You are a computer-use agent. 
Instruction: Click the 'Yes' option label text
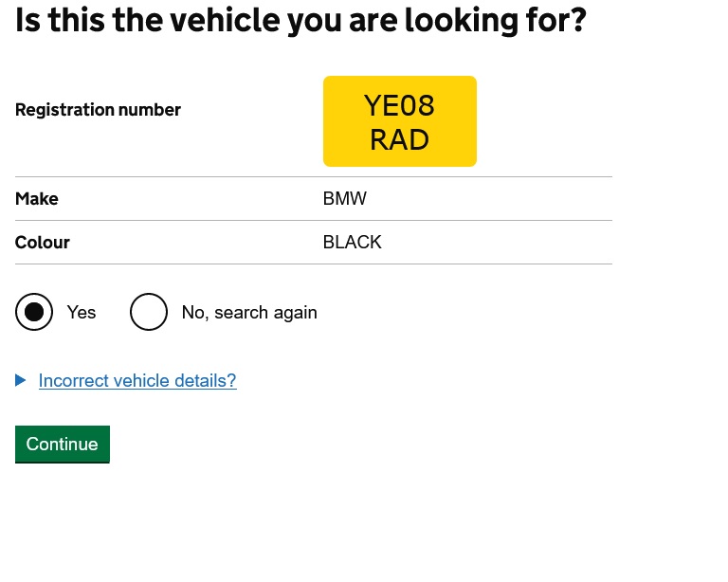click(82, 313)
